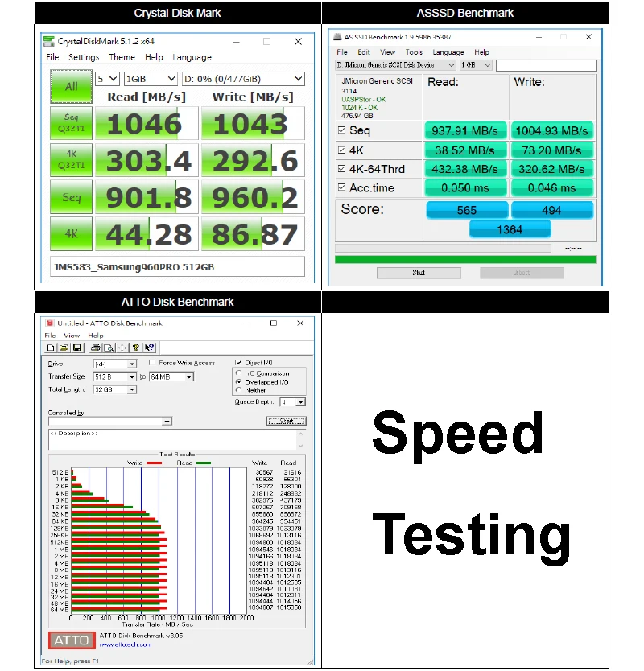The height and width of the screenshot is (671, 644).
Task: Click the Description box scrollbar in ATTO
Action: click(x=300, y=439)
